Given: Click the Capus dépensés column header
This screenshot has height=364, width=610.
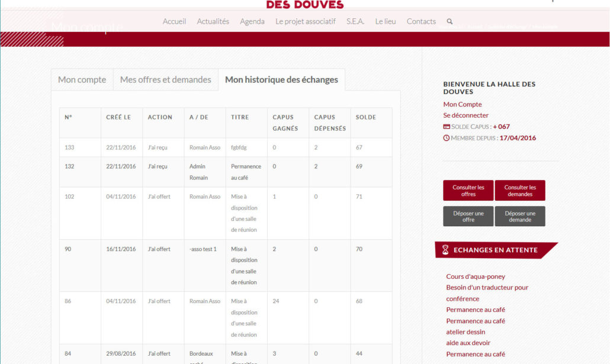Looking at the screenshot, I should [x=330, y=123].
